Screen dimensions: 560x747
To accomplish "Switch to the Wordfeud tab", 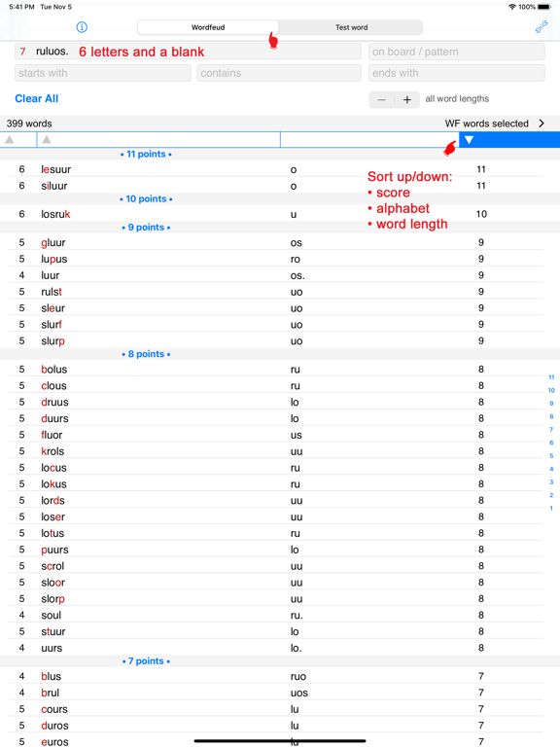I will tap(208, 27).
